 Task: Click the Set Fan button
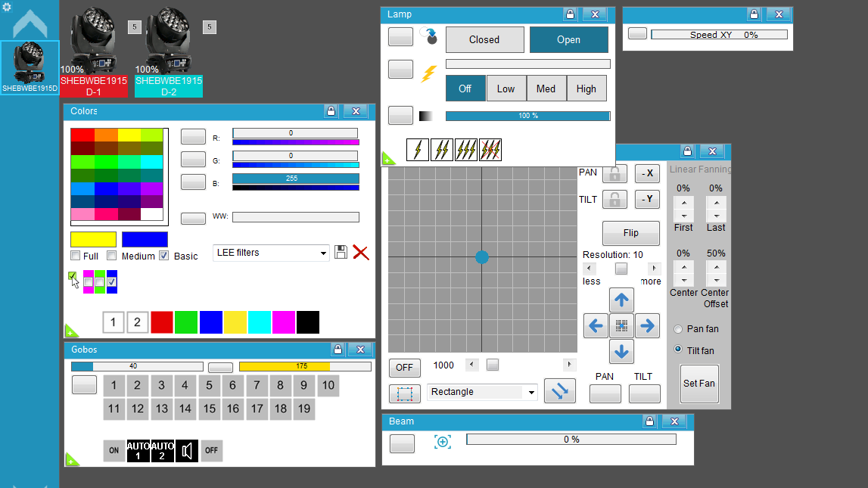(699, 384)
